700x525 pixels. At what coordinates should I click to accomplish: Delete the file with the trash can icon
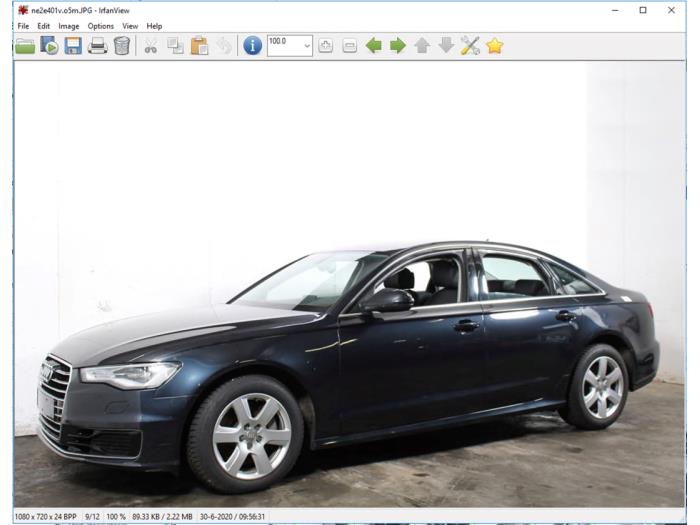point(121,46)
